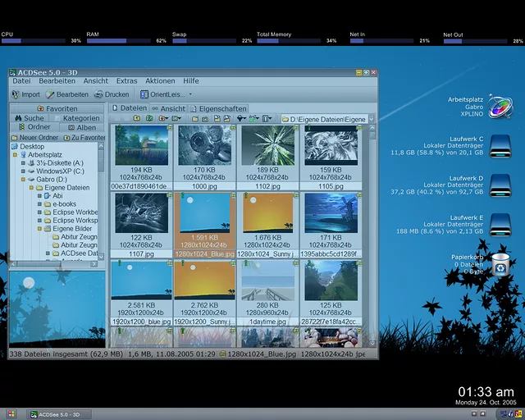Open the Extras menu

[x=126, y=81]
